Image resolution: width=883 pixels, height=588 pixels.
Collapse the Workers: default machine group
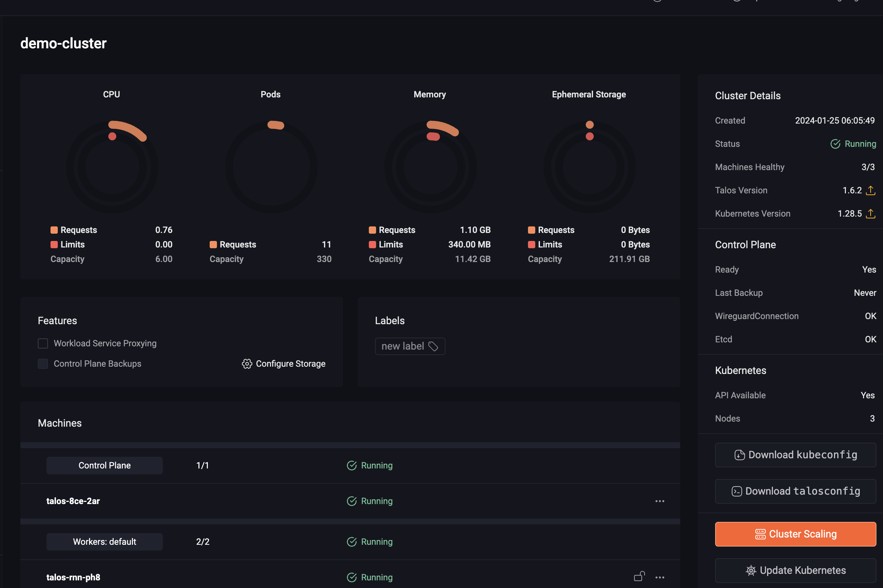click(105, 542)
